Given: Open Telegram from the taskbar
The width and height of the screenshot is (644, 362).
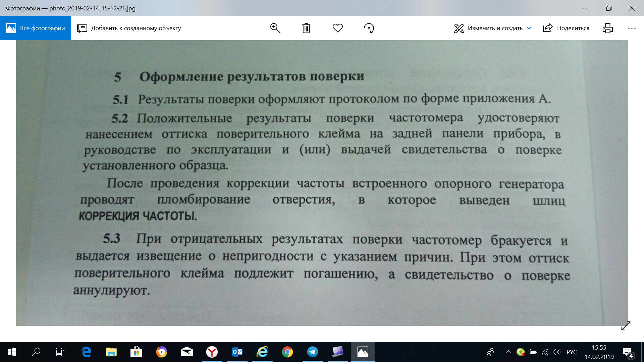Looking at the screenshot, I should pyautogui.click(x=312, y=352).
